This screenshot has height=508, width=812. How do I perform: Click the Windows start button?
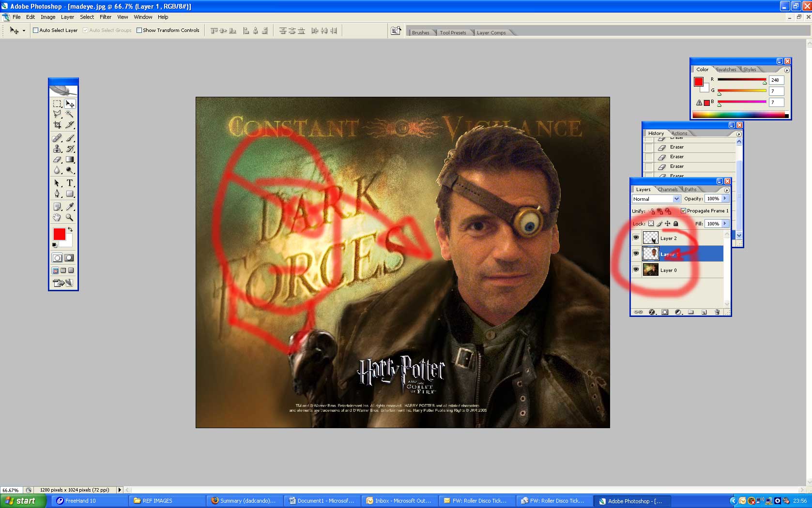pos(23,501)
